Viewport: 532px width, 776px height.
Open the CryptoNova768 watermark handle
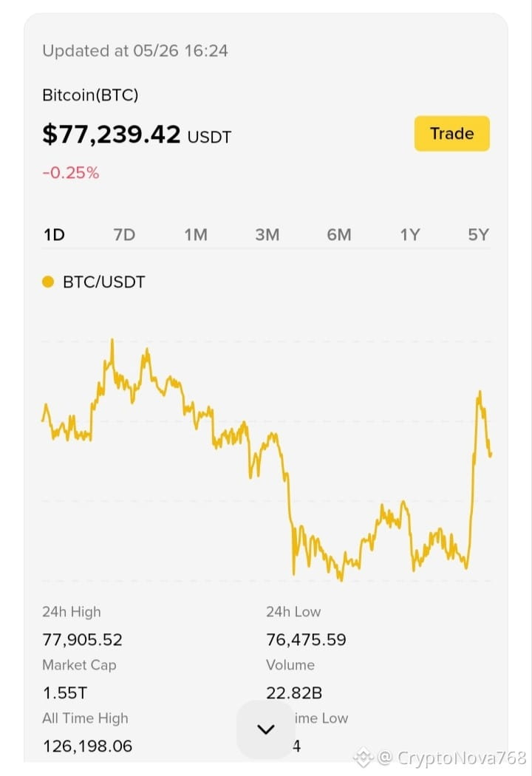[451, 758]
